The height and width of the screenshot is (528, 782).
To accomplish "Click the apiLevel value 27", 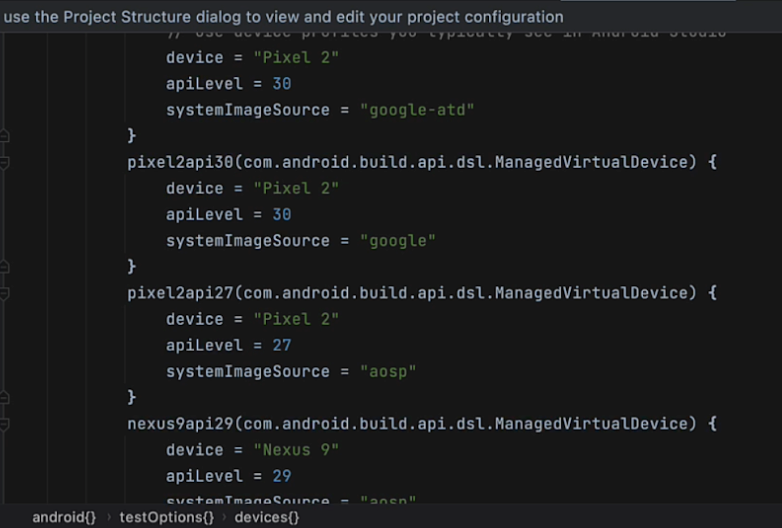I will pos(282,346).
